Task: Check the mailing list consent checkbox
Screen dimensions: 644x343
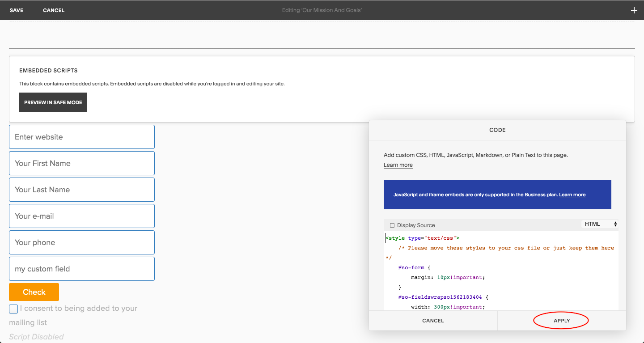Action: point(13,309)
